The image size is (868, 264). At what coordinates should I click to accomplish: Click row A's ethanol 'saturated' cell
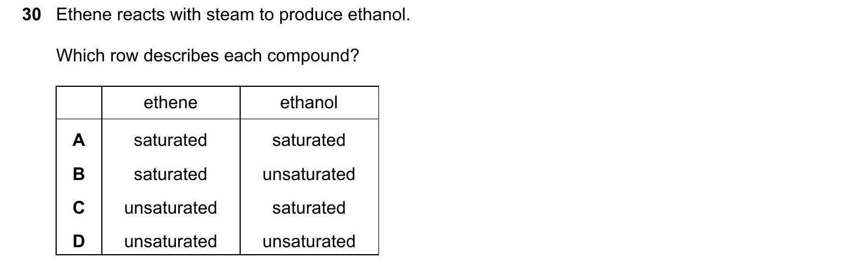pyautogui.click(x=308, y=140)
